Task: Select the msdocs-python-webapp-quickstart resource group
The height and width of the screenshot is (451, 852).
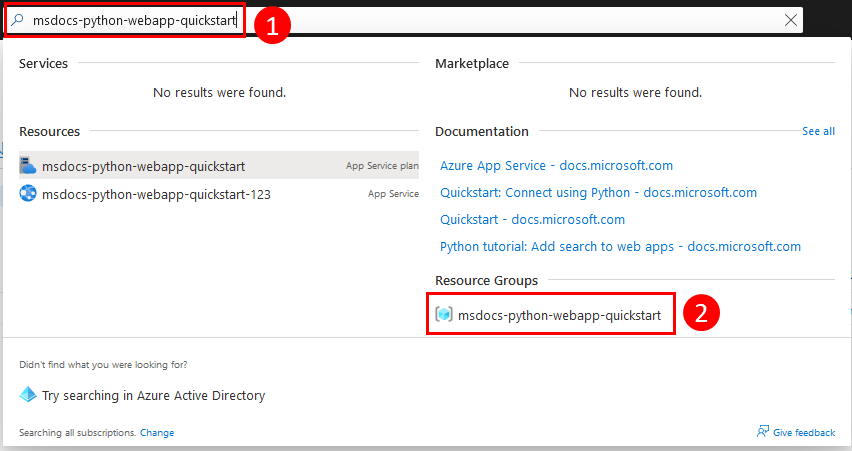Action: pyautogui.click(x=550, y=315)
